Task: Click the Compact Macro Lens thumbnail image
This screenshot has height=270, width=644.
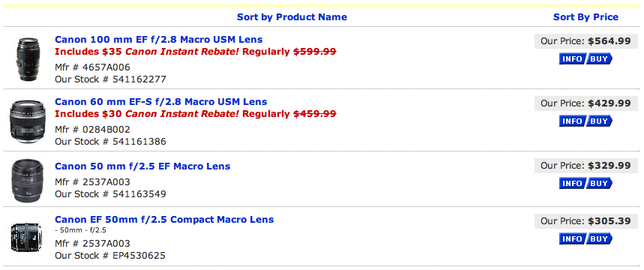Action: pyautogui.click(x=26, y=239)
